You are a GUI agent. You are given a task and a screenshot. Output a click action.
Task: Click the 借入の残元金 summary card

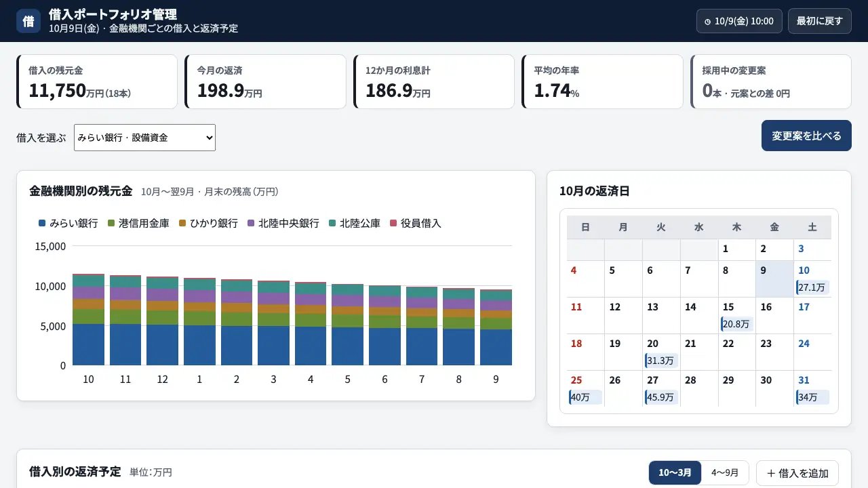97,81
